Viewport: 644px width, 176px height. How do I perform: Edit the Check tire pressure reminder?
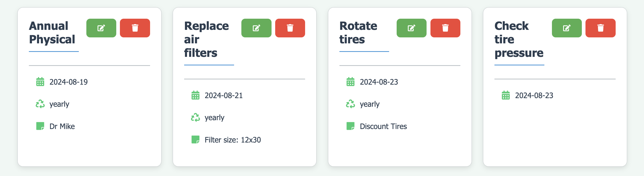click(567, 28)
